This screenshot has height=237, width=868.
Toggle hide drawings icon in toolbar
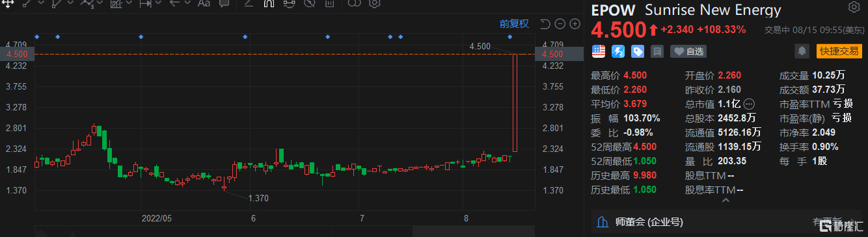pyautogui.click(x=310, y=3)
